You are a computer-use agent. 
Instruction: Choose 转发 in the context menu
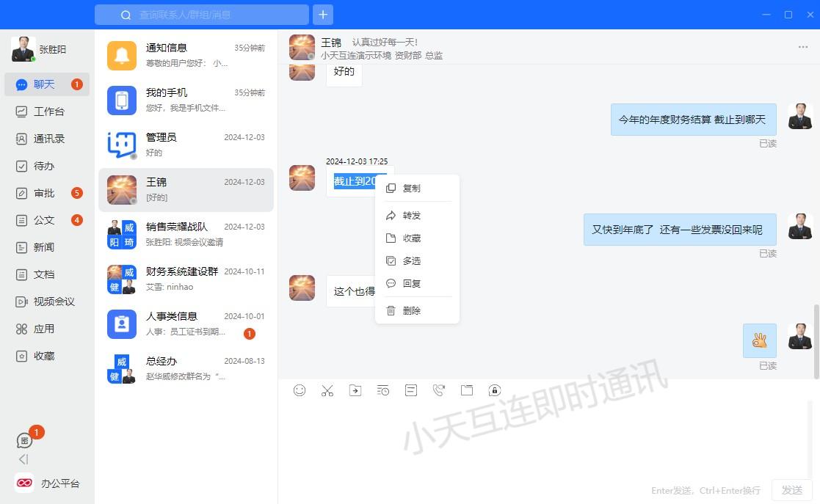(412, 216)
